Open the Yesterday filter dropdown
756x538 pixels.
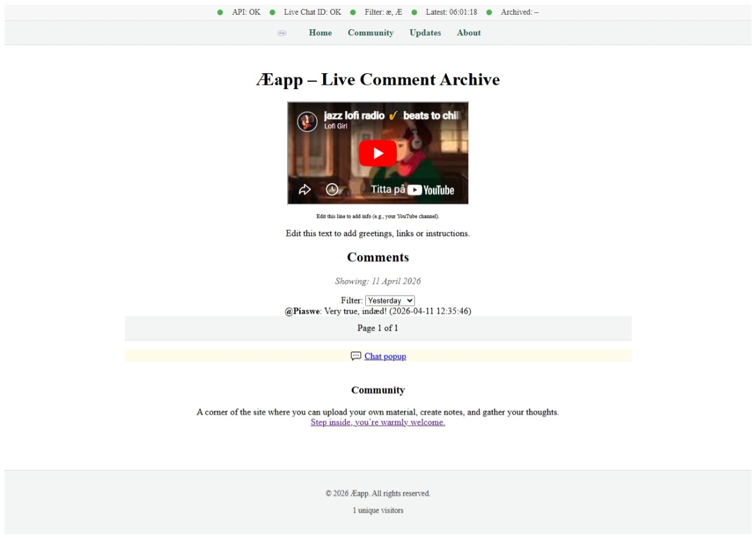pyautogui.click(x=390, y=301)
